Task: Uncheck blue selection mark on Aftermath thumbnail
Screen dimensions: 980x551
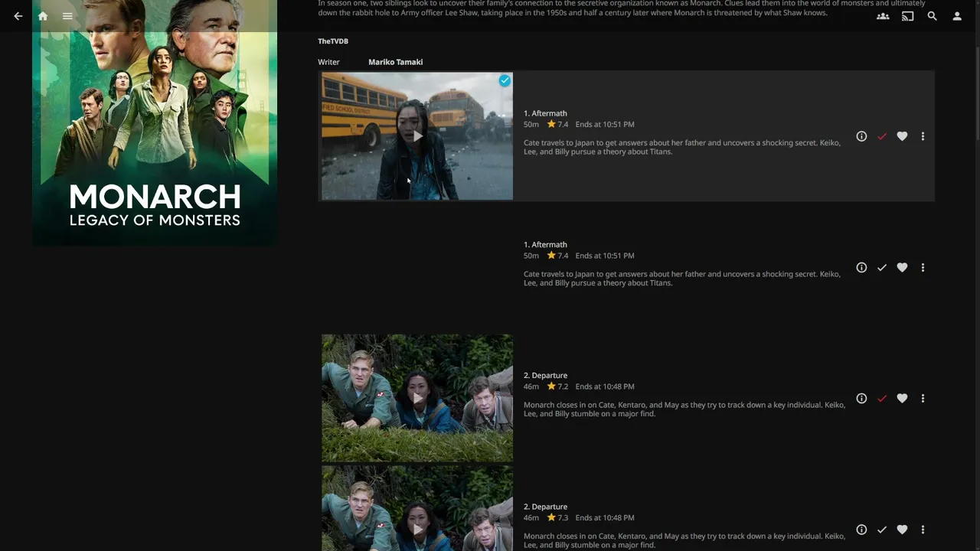Action: pos(505,80)
